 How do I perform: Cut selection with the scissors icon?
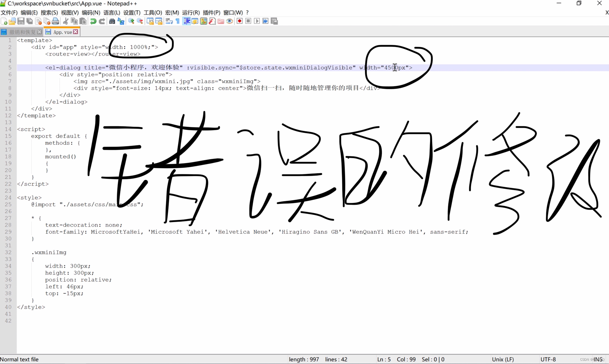[x=66, y=21]
